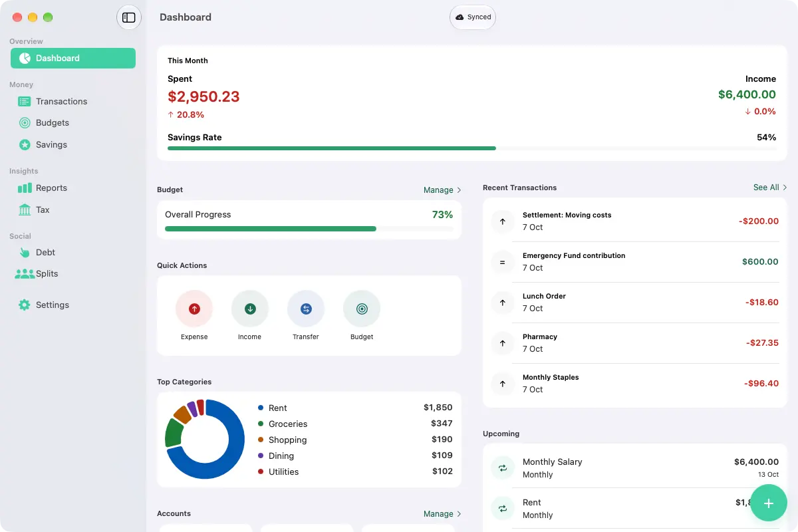Screen dimensions: 798x532
Task: Click the chevron beside Accounts Manage
Action: [459, 513]
